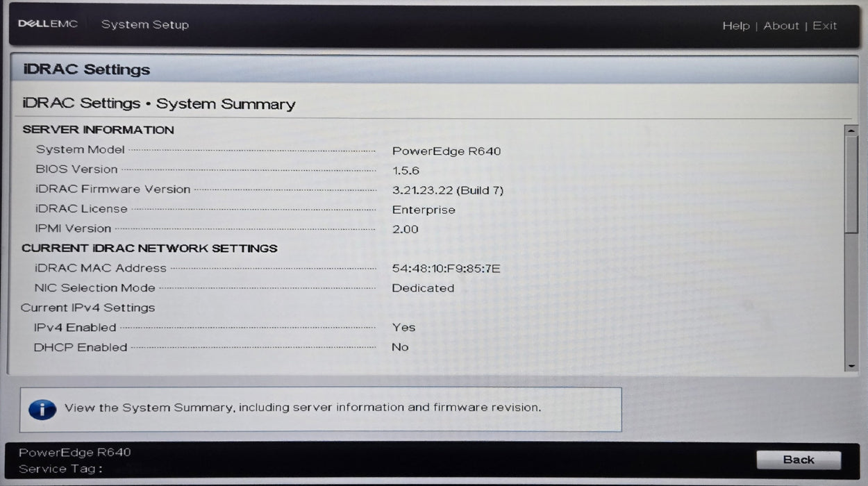Select the iDRAC Firmware Version label
Image resolution: width=868 pixels, height=486 pixels.
tap(113, 189)
